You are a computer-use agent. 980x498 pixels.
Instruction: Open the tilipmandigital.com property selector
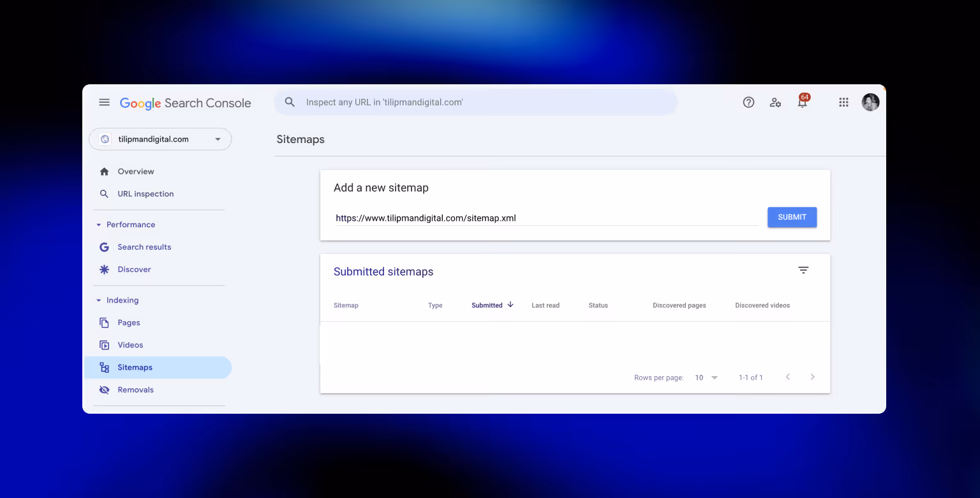[160, 139]
